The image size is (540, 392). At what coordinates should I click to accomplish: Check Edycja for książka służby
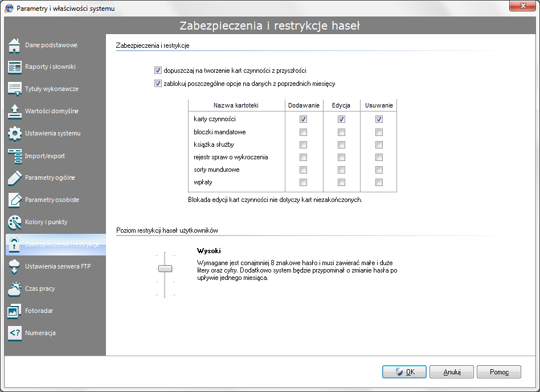[341, 145]
